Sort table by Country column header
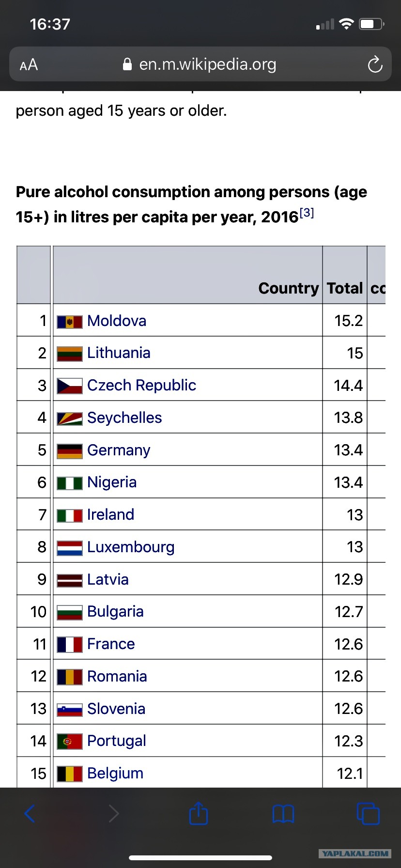Image resolution: width=401 pixels, height=868 pixels. pos(289,288)
